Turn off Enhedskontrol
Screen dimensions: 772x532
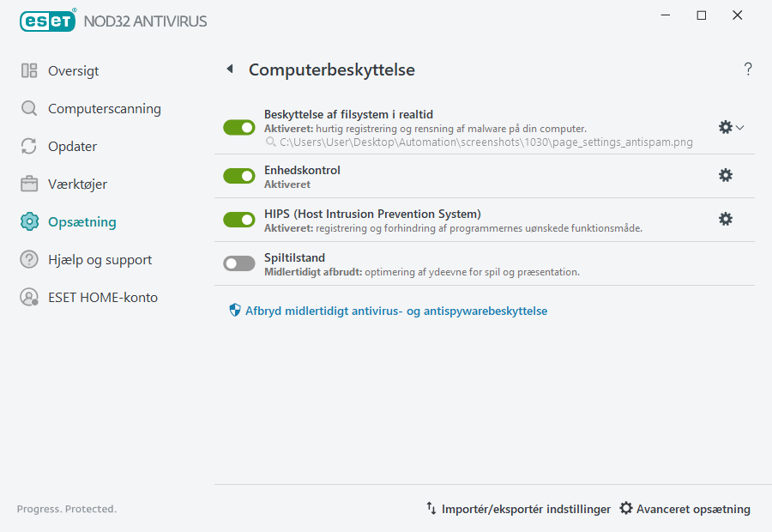tap(238, 175)
